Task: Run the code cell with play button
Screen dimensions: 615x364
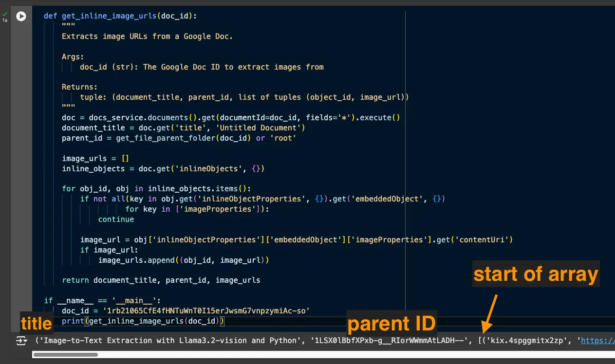Action: (21, 16)
